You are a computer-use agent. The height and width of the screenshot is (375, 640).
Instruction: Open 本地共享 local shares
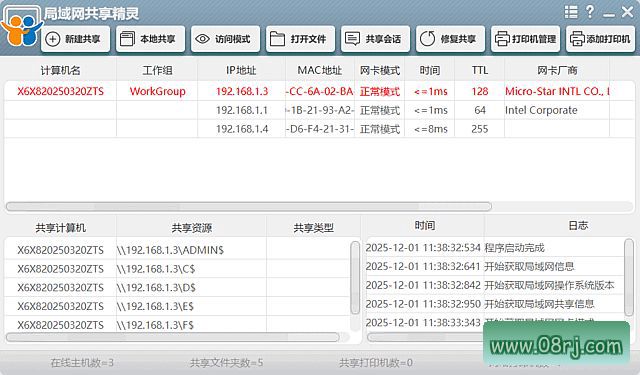[150, 39]
